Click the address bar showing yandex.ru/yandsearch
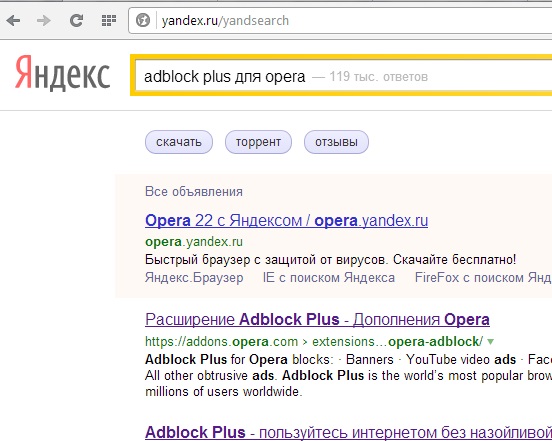This screenshot has height=441, width=552. click(340, 21)
